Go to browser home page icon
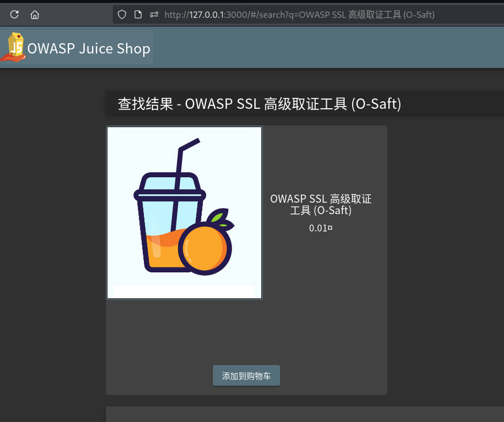The height and width of the screenshot is (422, 504). pos(35,14)
